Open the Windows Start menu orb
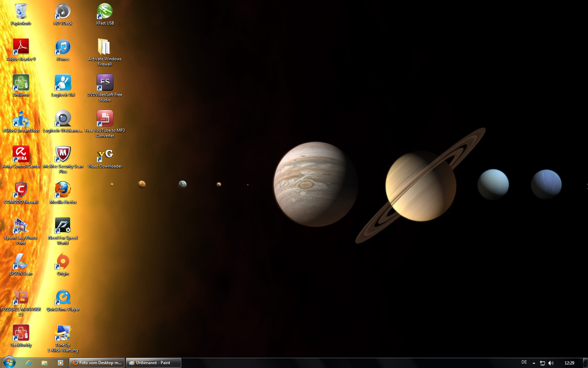Image resolution: width=588 pixels, height=368 pixels. (x=9, y=363)
